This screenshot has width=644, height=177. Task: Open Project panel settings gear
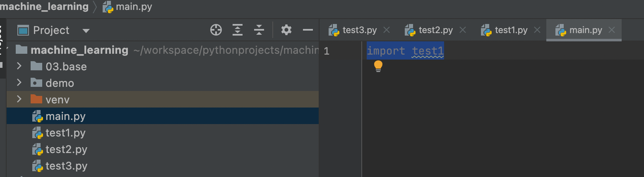[286, 30]
